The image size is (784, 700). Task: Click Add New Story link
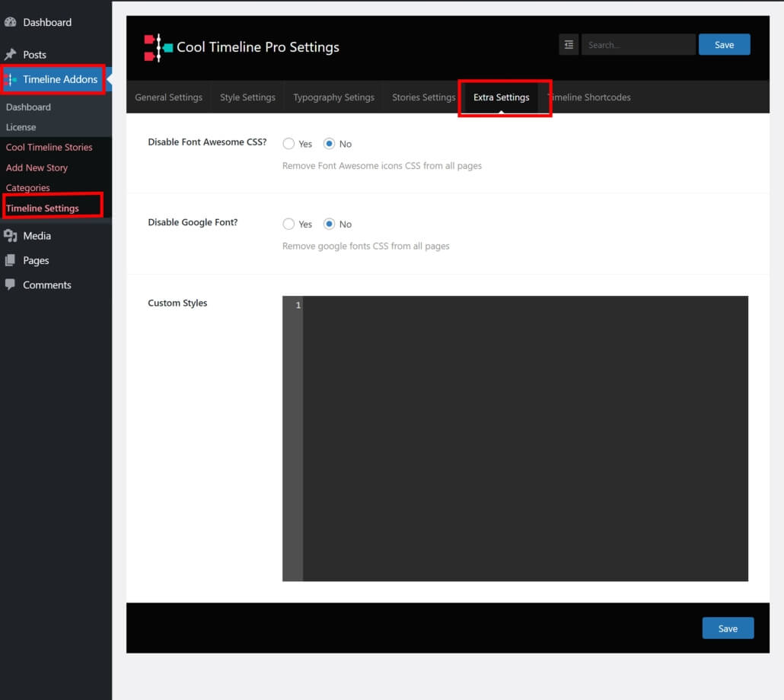37,168
